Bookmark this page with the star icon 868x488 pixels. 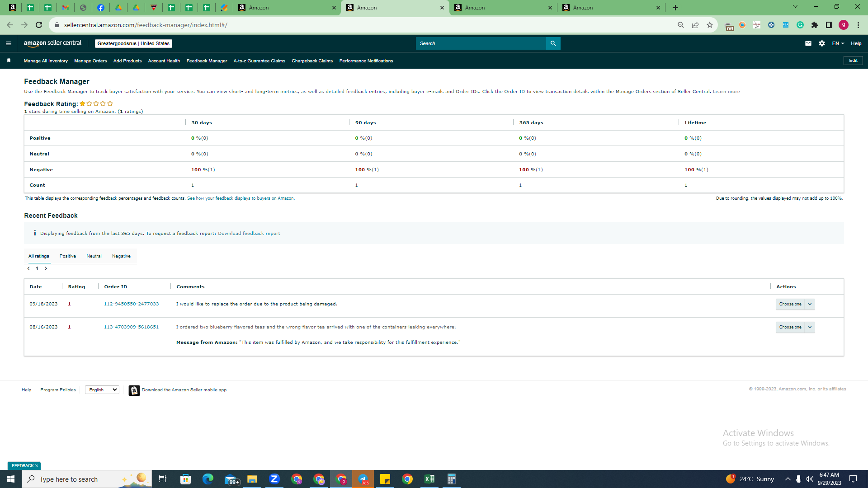(x=710, y=25)
